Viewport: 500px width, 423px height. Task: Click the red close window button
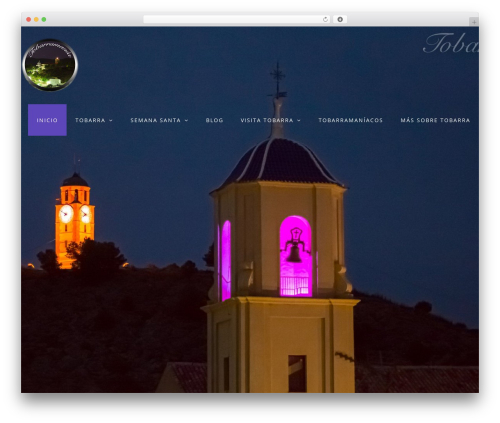coord(29,20)
